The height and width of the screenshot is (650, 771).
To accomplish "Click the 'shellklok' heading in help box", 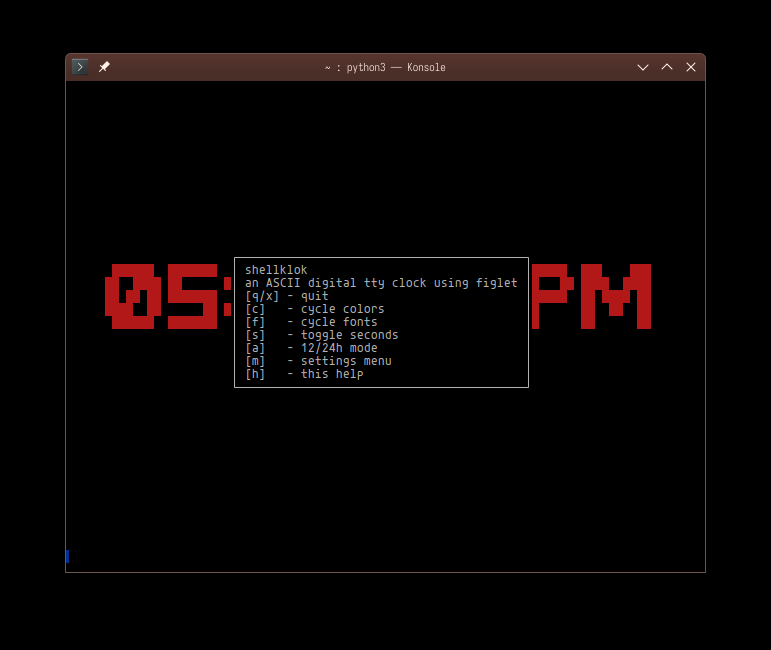I will click(276, 270).
